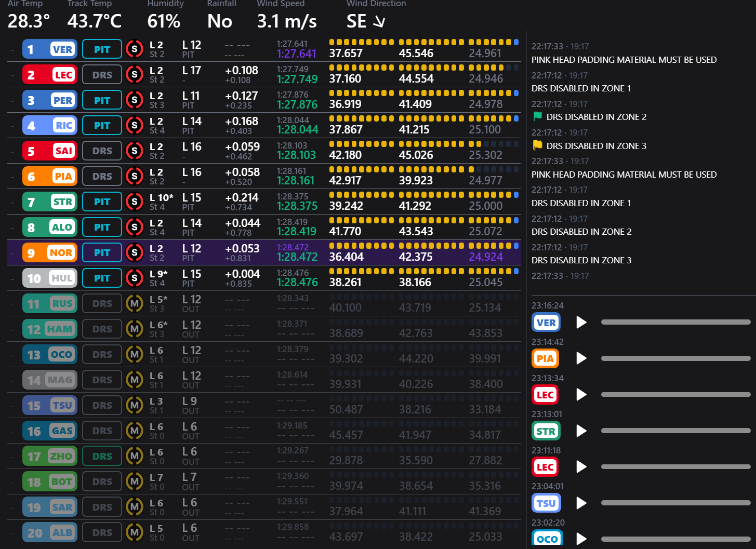Click the TSU driver badge in the radio list
756x549 pixels.
click(546, 503)
